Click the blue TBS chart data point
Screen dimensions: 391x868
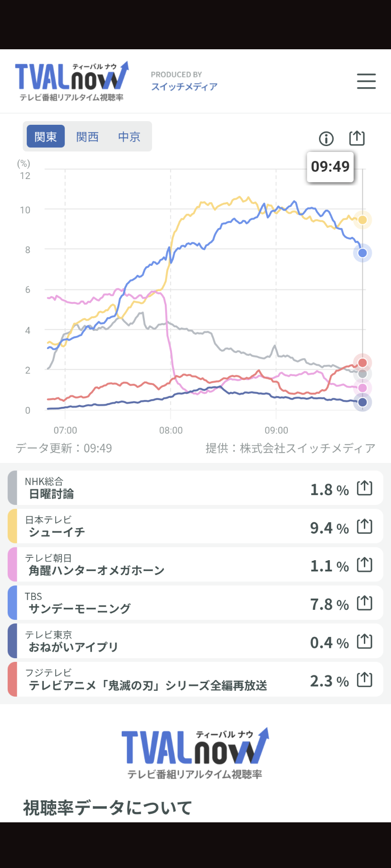(x=362, y=253)
